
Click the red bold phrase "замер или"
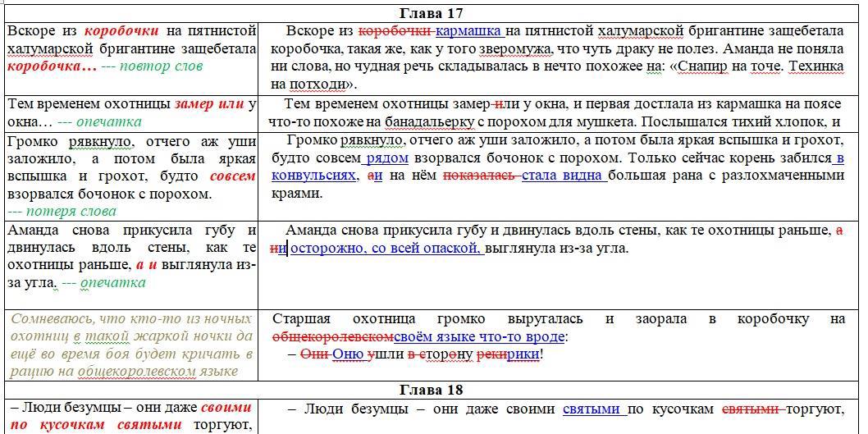[x=210, y=103]
